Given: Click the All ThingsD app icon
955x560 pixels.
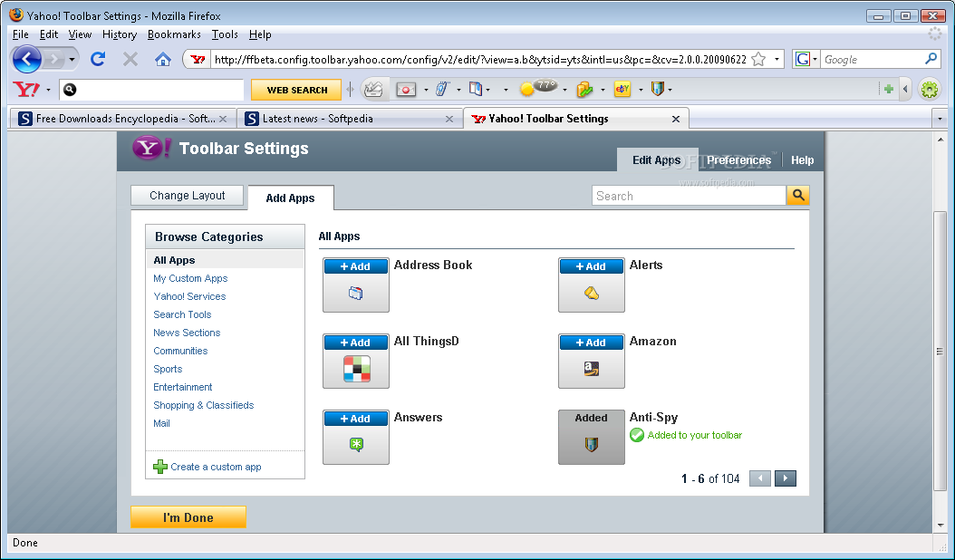Looking at the screenshot, I should point(356,369).
